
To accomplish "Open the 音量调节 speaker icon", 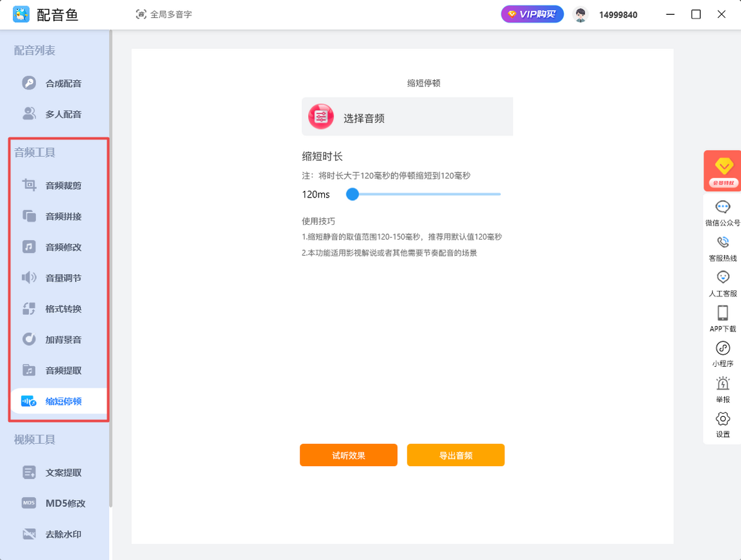I will click(x=29, y=278).
